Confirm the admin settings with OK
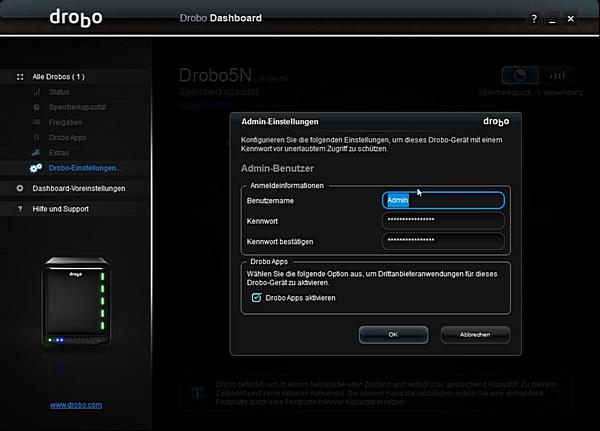The height and width of the screenshot is (431, 600). (393, 335)
